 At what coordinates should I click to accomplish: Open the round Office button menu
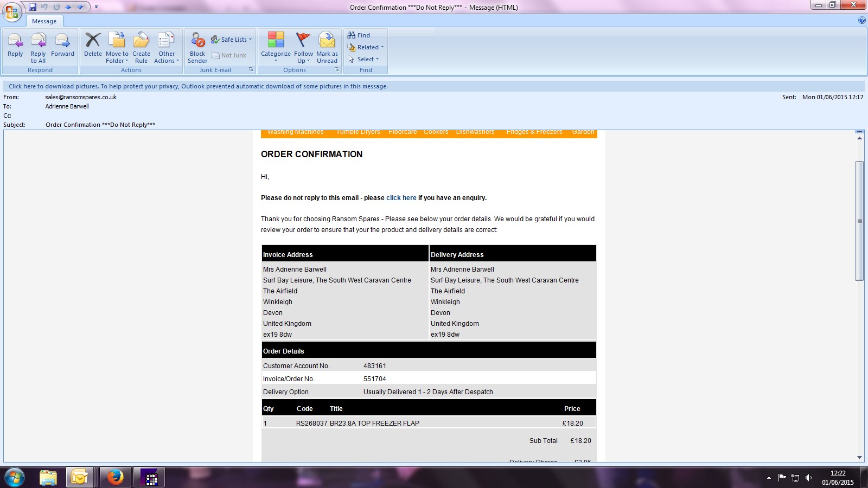[x=11, y=11]
